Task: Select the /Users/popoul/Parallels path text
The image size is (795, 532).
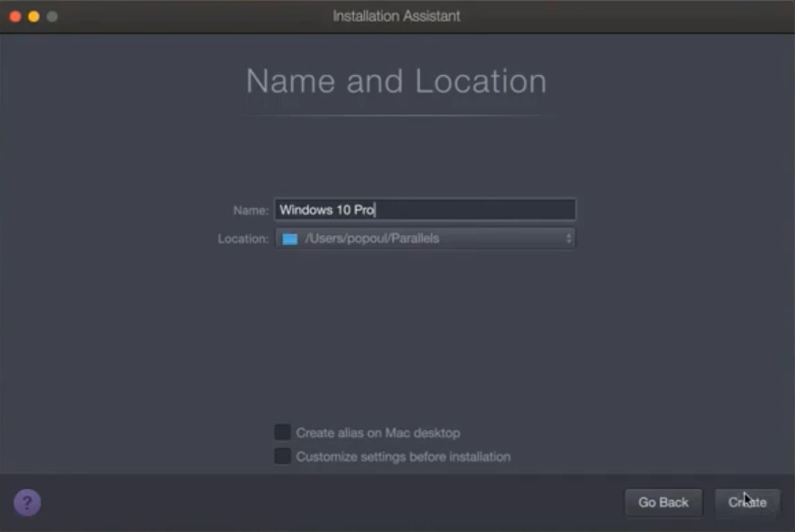Action: pyautogui.click(x=371, y=239)
